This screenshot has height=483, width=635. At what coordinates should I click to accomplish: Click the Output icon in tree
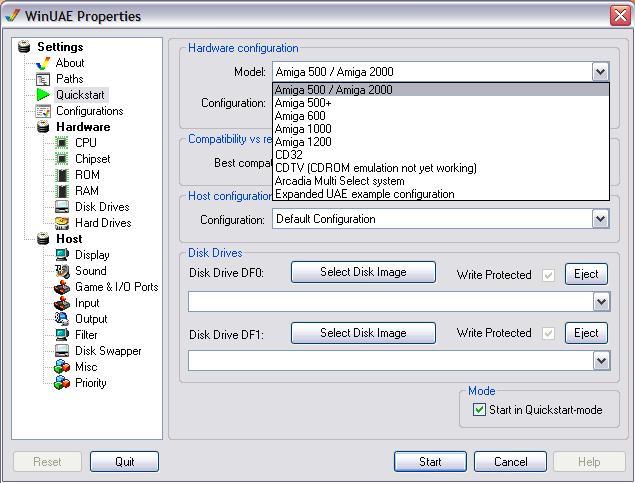pos(62,319)
